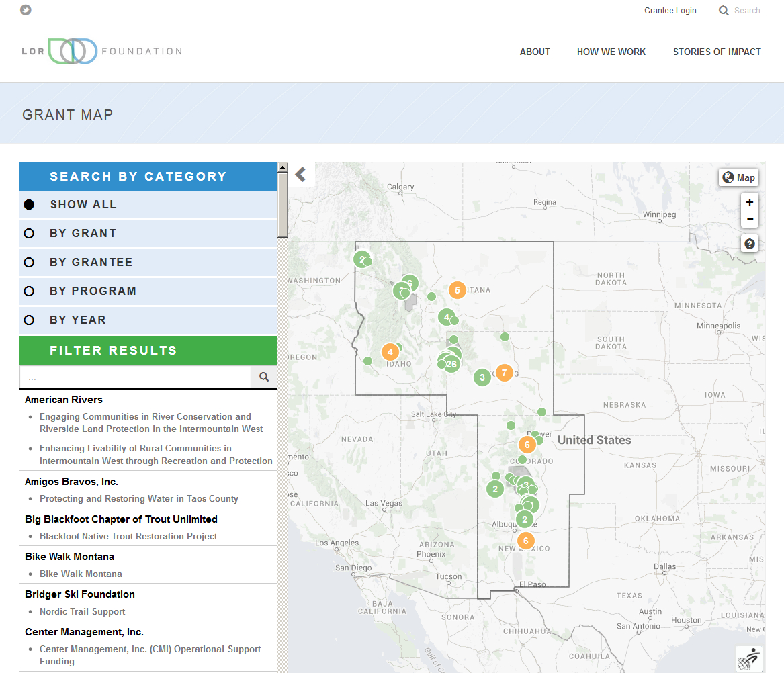Open the About menu item
The height and width of the screenshot is (673, 784).
coord(535,52)
